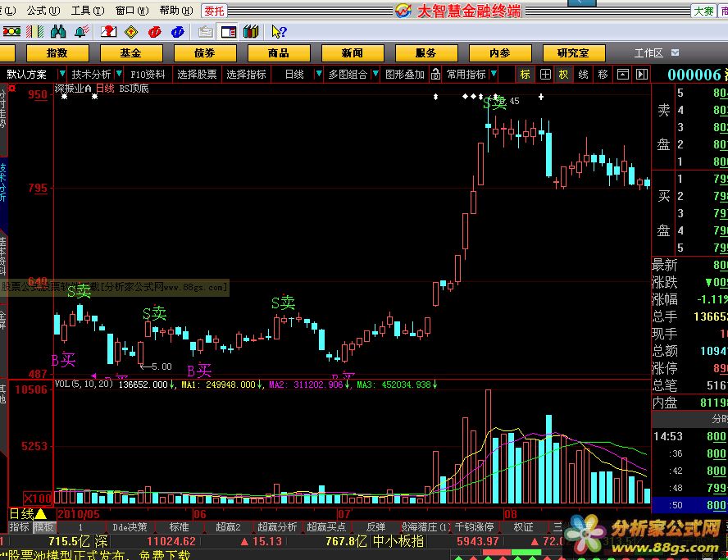Expand the 日线 period dropdown arrow

click(x=318, y=74)
